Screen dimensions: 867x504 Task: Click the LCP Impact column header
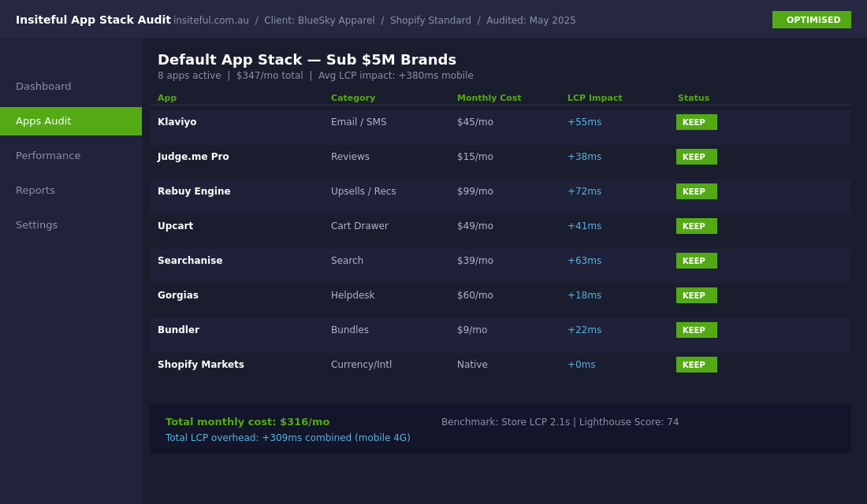point(594,98)
